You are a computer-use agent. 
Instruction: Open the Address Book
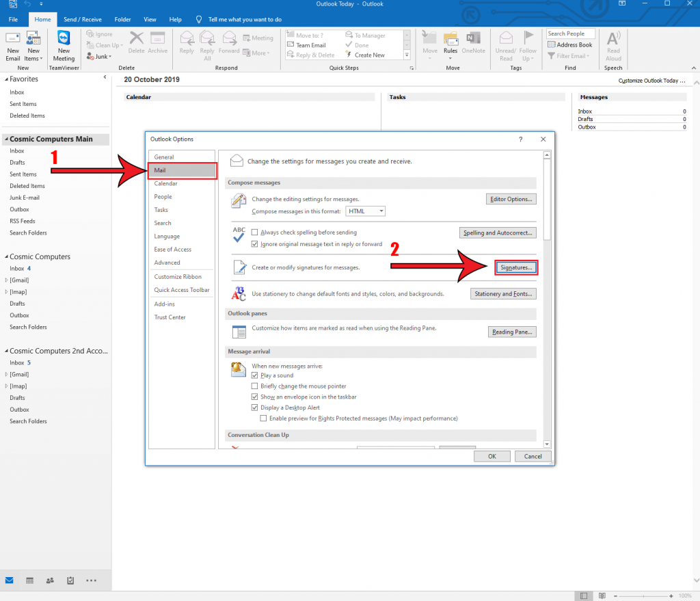pyautogui.click(x=570, y=44)
